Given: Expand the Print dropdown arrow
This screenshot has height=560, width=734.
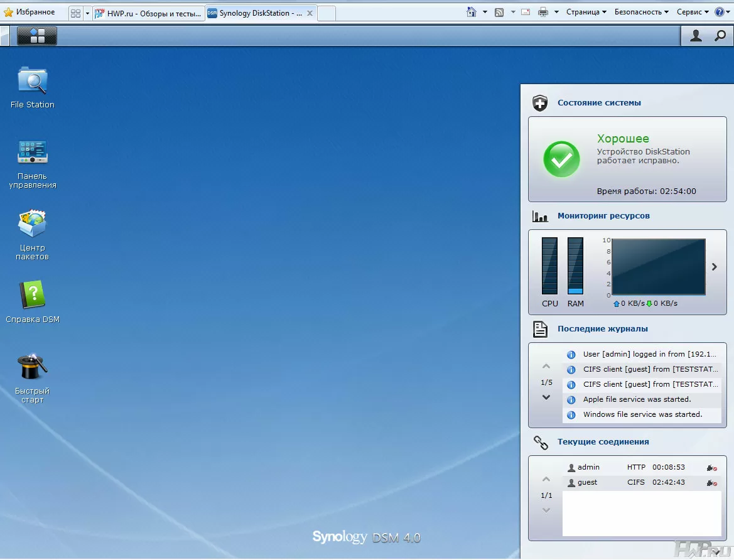Looking at the screenshot, I should (556, 12).
